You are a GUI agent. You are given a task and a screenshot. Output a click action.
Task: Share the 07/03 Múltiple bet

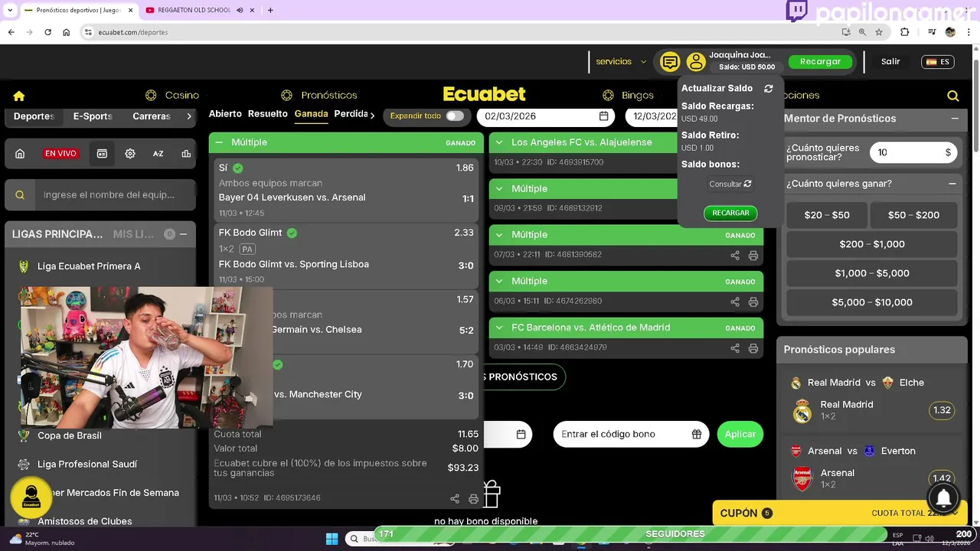coord(735,256)
